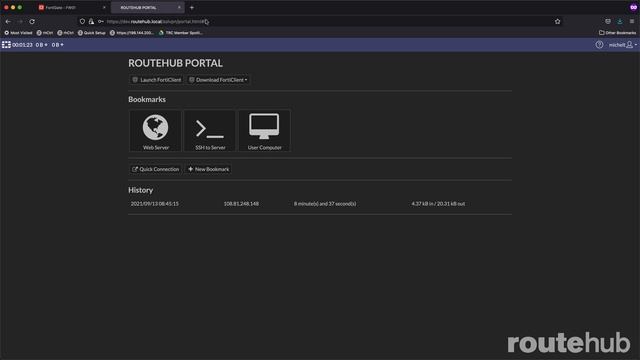Screen dimensions: 640x360
Task: Open the browser downloads arrow icon
Action: [x=620, y=21]
